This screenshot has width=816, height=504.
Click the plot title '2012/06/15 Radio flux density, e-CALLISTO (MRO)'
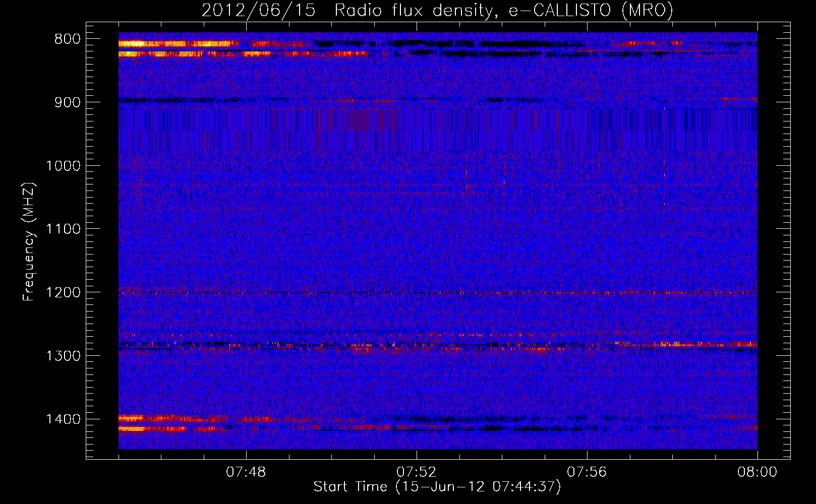(x=437, y=10)
